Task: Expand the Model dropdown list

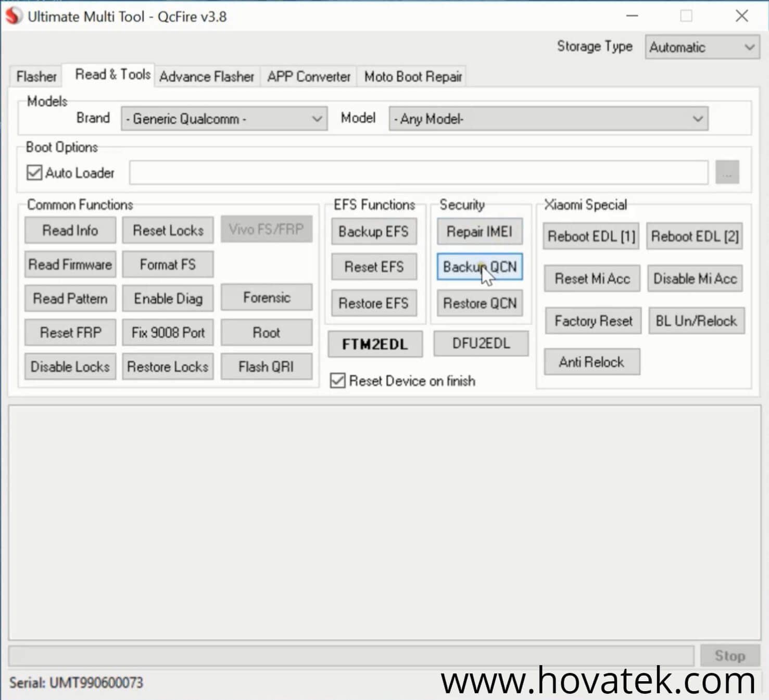Action: click(x=548, y=119)
